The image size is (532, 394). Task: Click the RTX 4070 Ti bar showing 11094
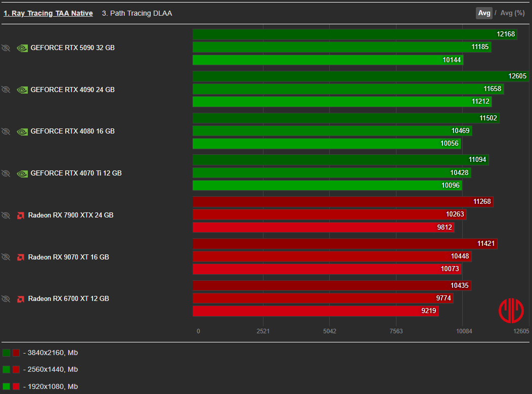click(341, 160)
